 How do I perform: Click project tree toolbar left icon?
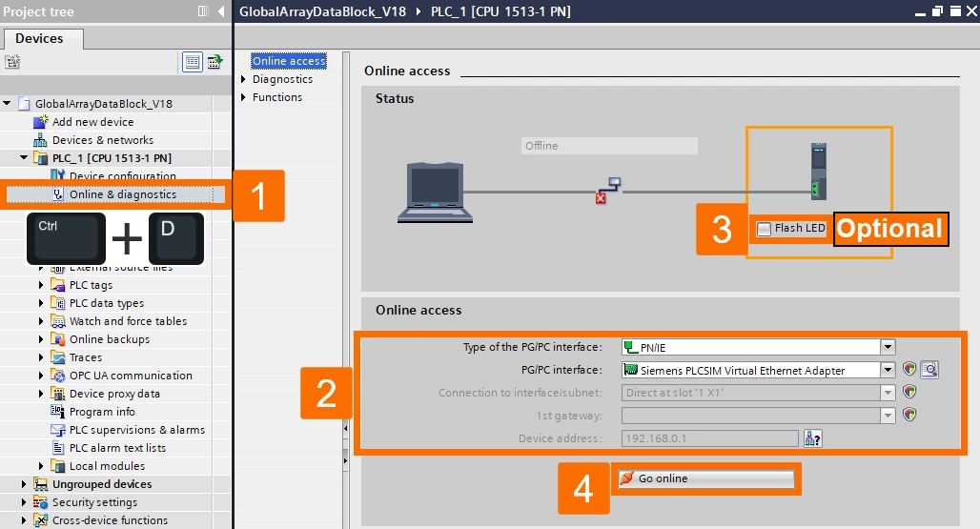[12, 62]
